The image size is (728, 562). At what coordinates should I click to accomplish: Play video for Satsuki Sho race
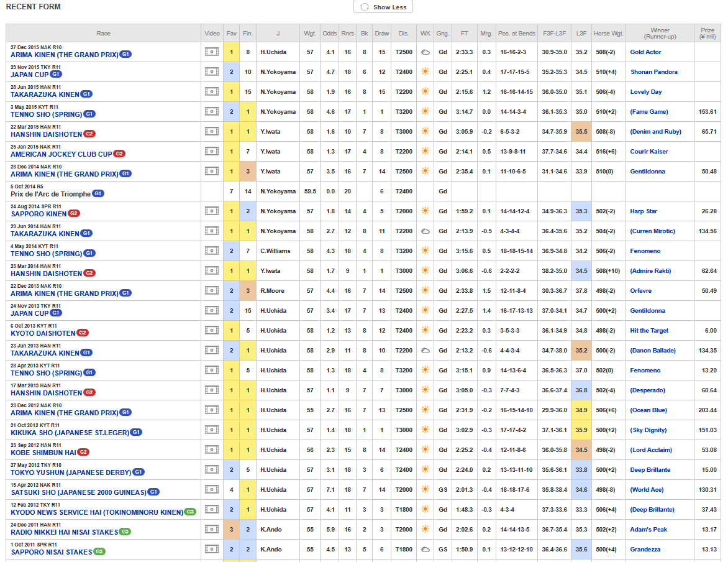coord(212,489)
